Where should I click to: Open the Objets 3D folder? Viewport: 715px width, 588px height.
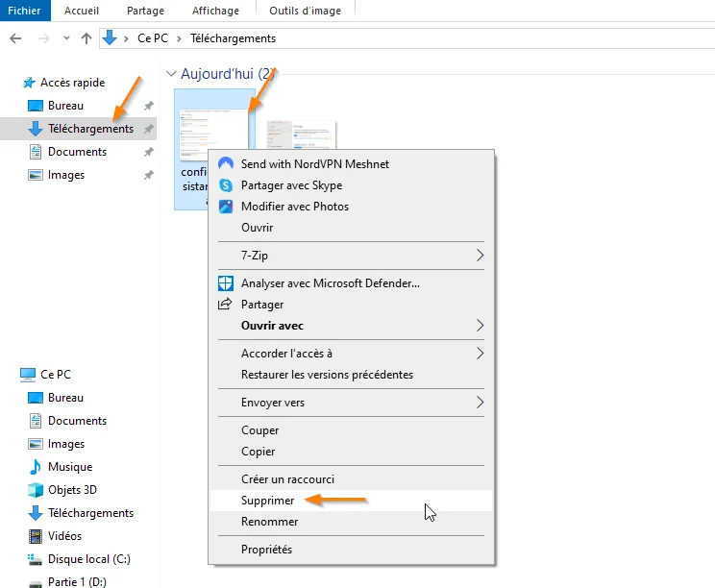72,490
